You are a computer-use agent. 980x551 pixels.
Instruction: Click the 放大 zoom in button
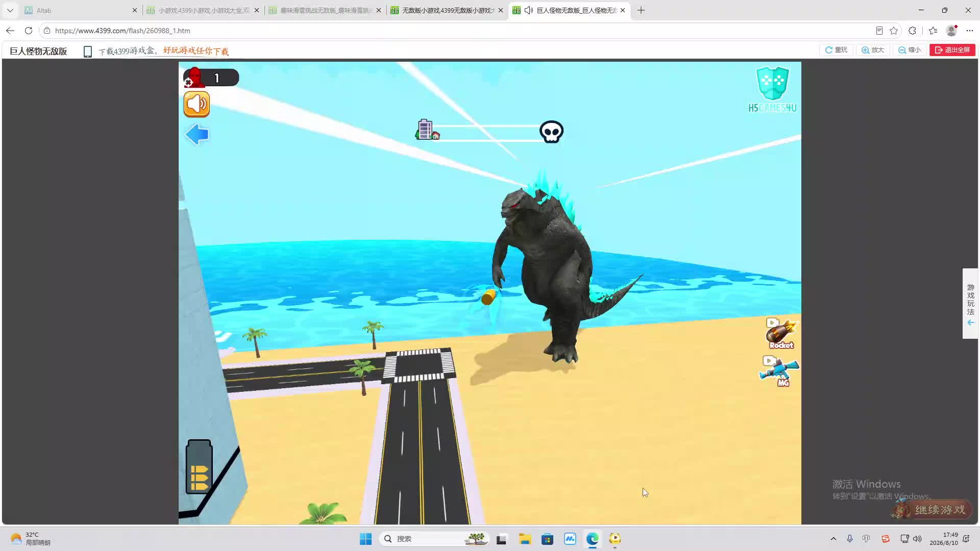873,50
